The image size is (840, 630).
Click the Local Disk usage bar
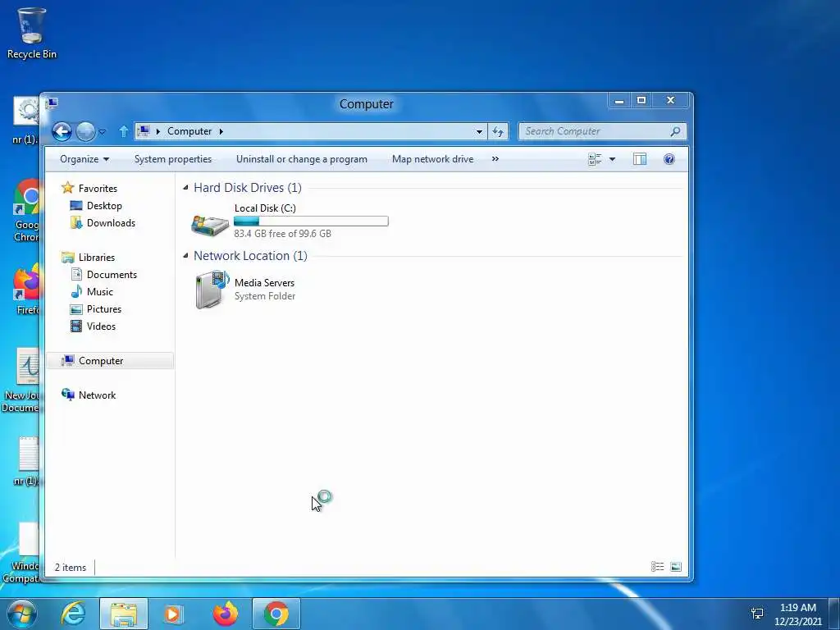click(x=311, y=221)
